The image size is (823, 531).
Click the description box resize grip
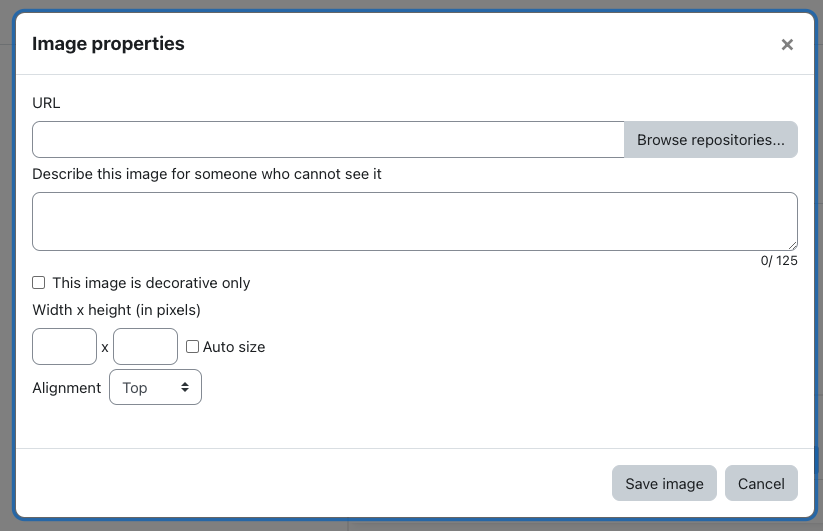(793, 246)
